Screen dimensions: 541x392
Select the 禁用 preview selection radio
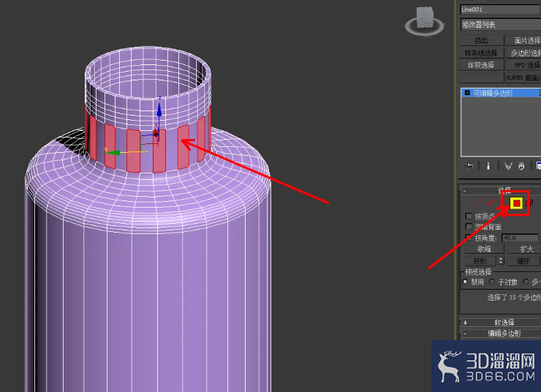click(x=465, y=282)
